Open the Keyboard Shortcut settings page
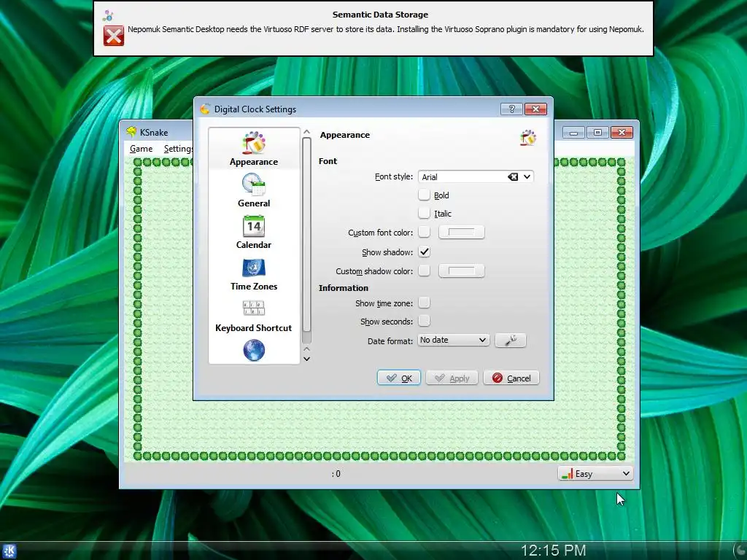 pyautogui.click(x=253, y=315)
